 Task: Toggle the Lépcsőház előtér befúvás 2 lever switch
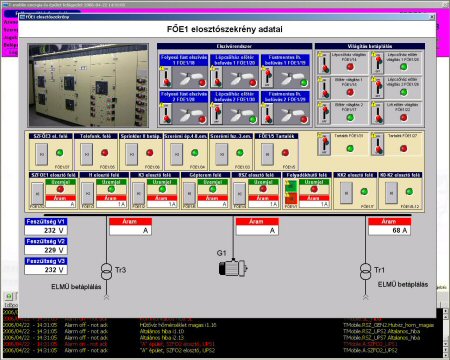(216, 114)
